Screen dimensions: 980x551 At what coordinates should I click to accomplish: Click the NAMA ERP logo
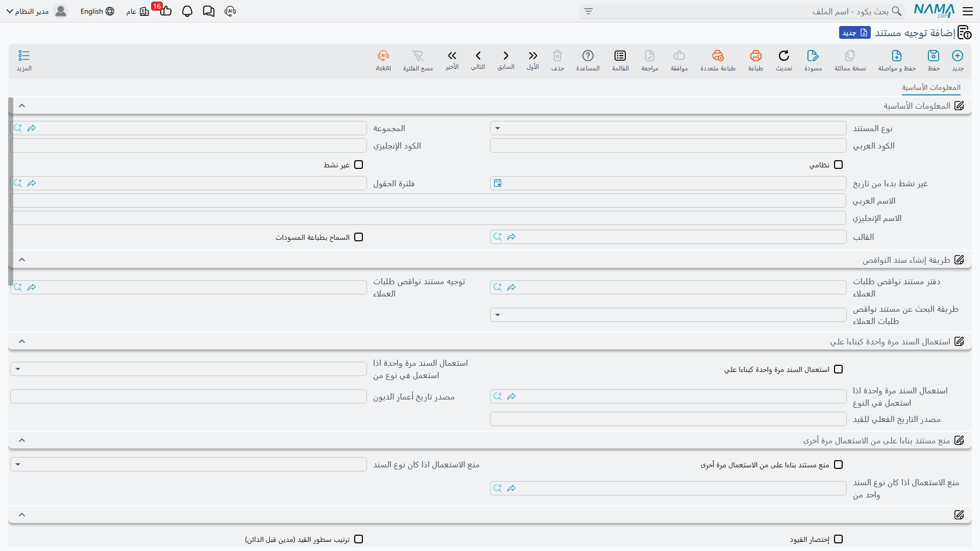click(934, 11)
